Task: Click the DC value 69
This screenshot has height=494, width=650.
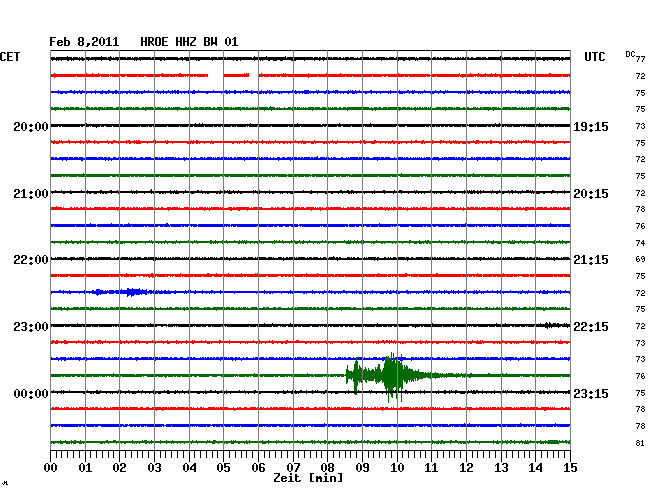Action: 640,259
